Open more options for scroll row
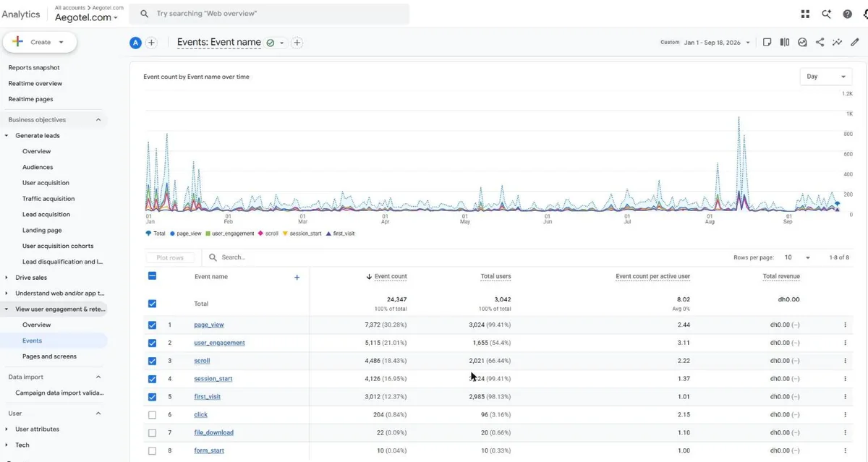 click(x=845, y=361)
